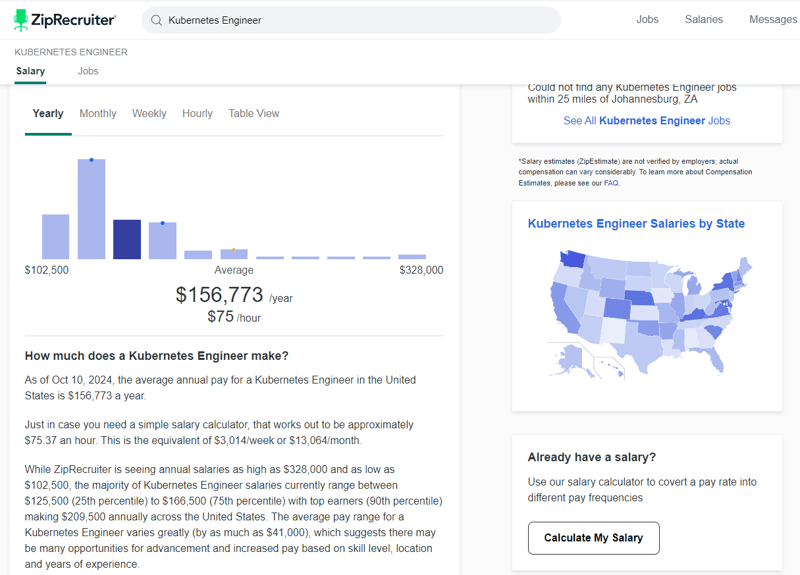Screen dimensions: 800x575
Task: Open the Messages navigation link
Action: tap(772, 19)
